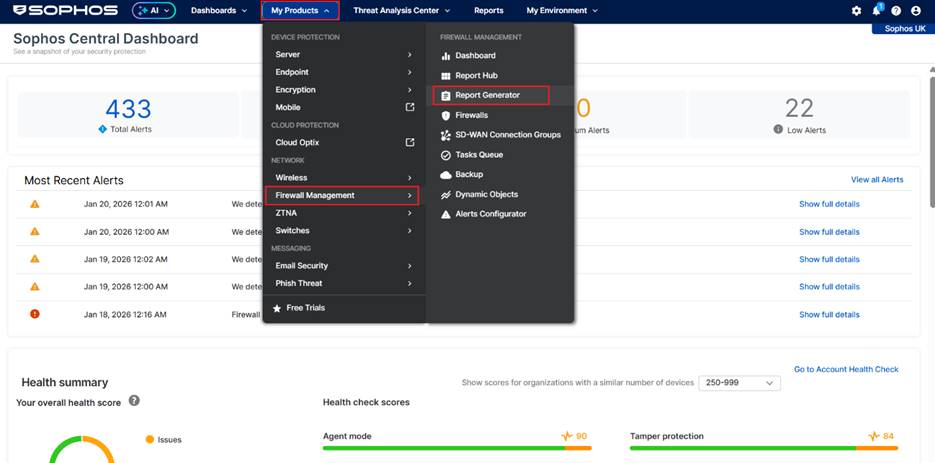Click the Free Trials star icon
The width and height of the screenshot is (935, 463).
pyautogui.click(x=277, y=308)
